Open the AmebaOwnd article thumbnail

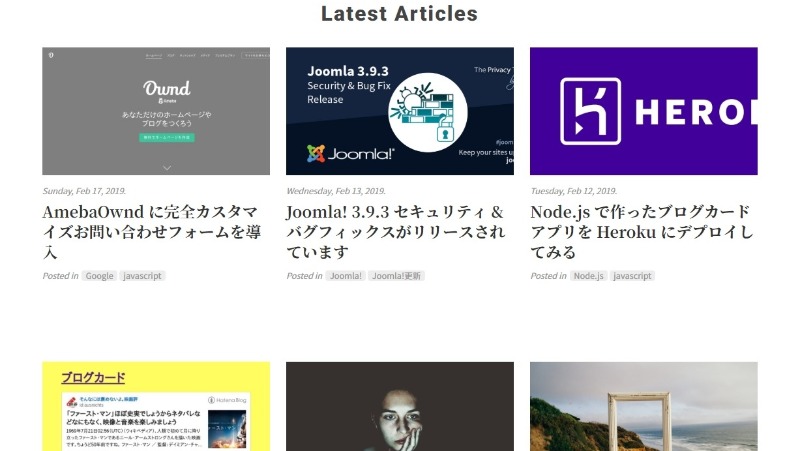pos(156,111)
